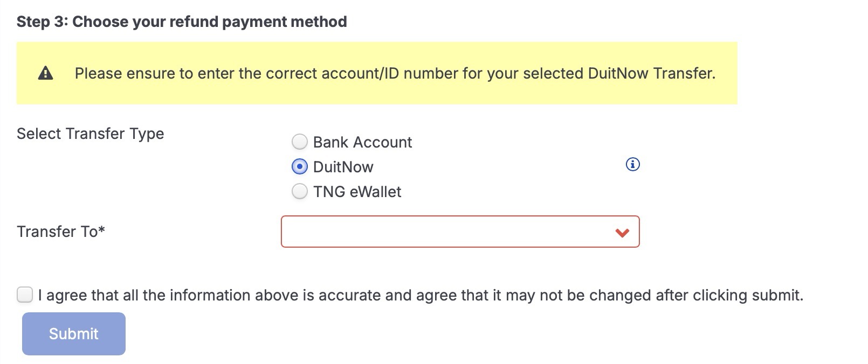Click the "Transfer To*" field label
Image resolution: width=868 pixels, height=364 pixels.
point(57,232)
